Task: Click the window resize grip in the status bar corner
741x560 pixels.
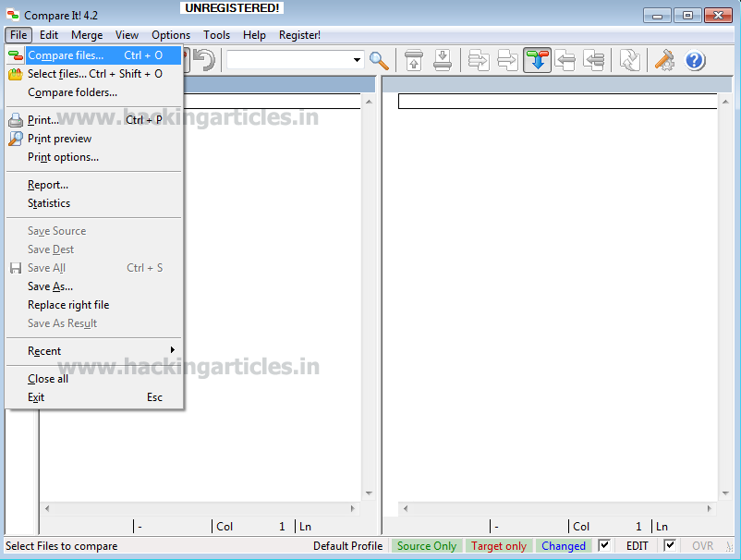Action: point(729,547)
